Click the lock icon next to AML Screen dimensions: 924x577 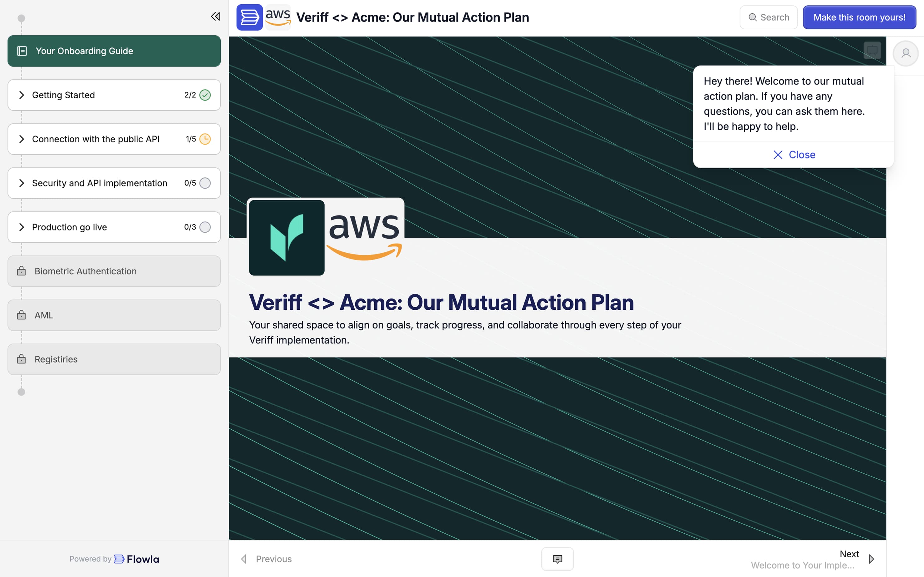(21, 315)
